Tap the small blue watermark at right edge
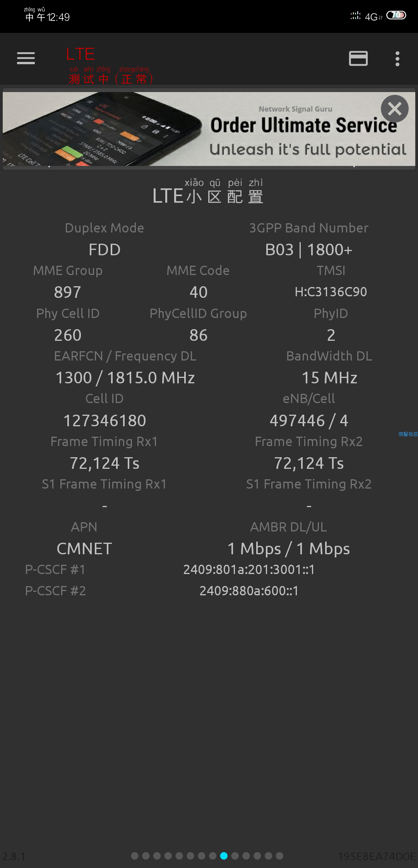 408,434
